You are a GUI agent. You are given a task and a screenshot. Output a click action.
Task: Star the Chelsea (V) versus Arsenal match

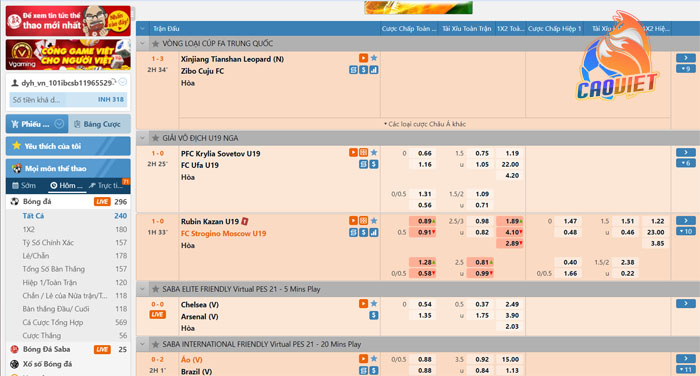[x=374, y=304]
